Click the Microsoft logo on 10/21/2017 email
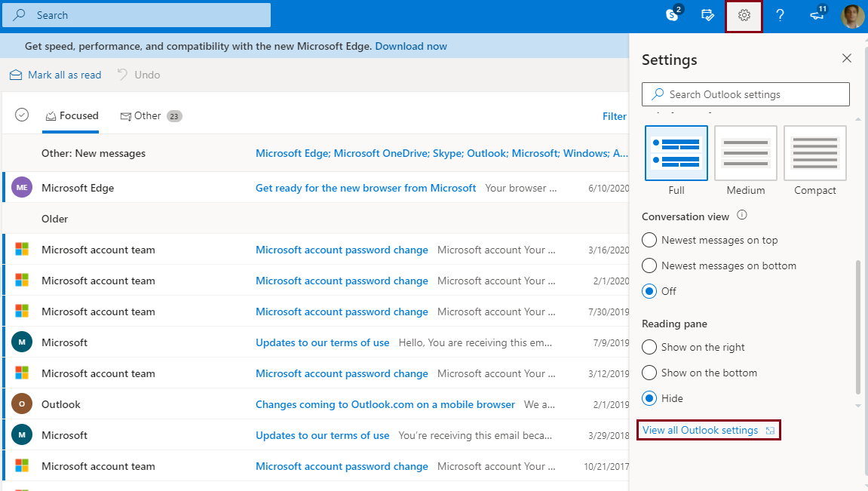Screen dimensions: 868x491 coord(22,466)
